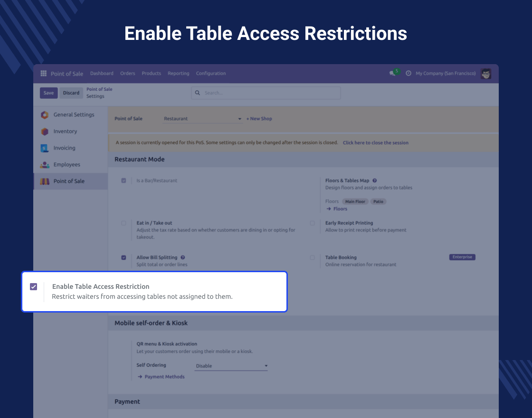Enable the Table Booking checkbox
Image resolution: width=532 pixels, height=418 pixels.
312,257
